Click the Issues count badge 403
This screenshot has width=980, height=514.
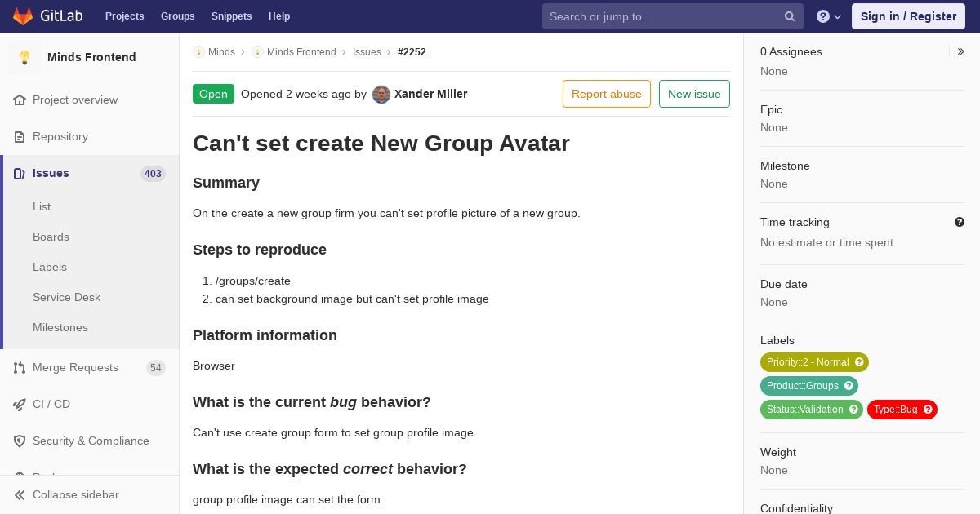point(153,174)
